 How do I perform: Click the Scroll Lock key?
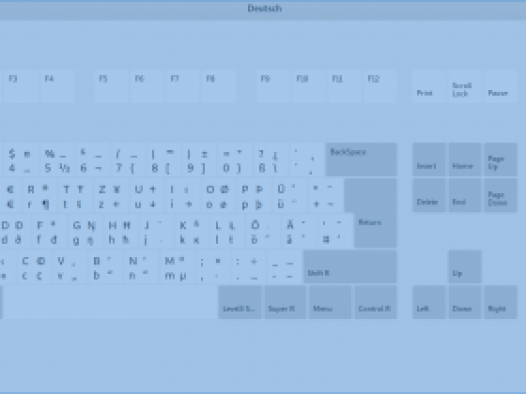coord(465,87)
